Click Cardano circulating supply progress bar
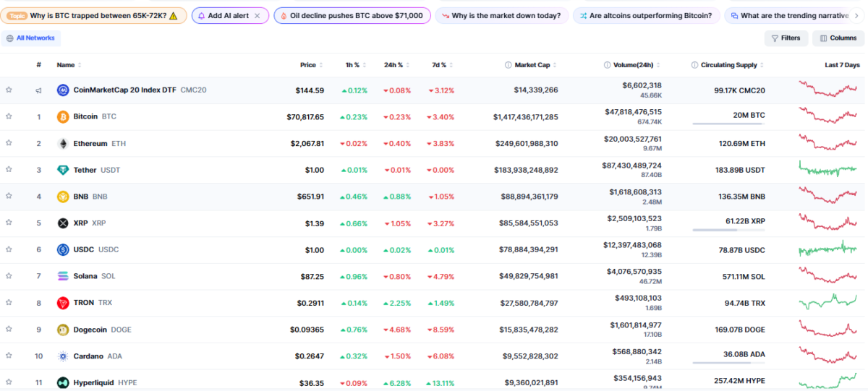The image size is (868, 391). (728, 363)
